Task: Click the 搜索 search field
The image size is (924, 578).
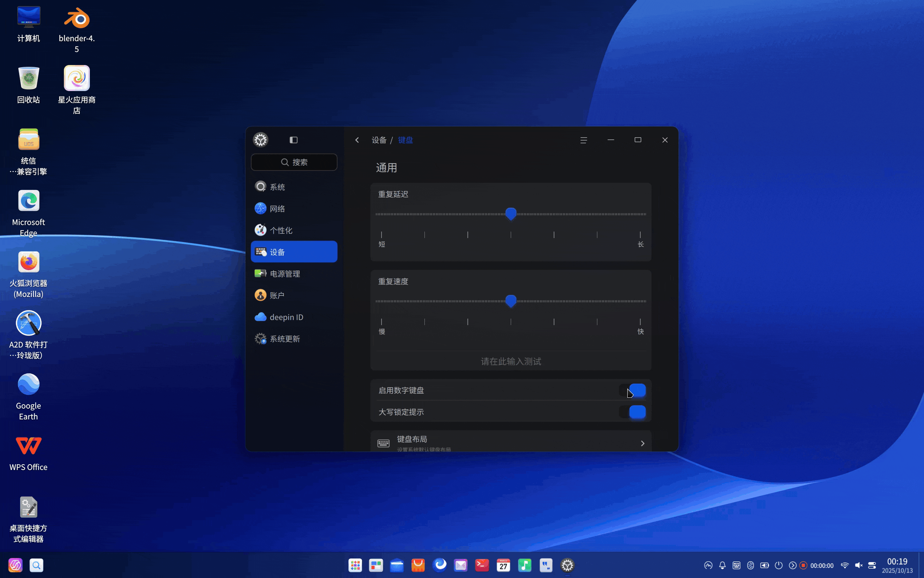Action: tap(294, 162)
